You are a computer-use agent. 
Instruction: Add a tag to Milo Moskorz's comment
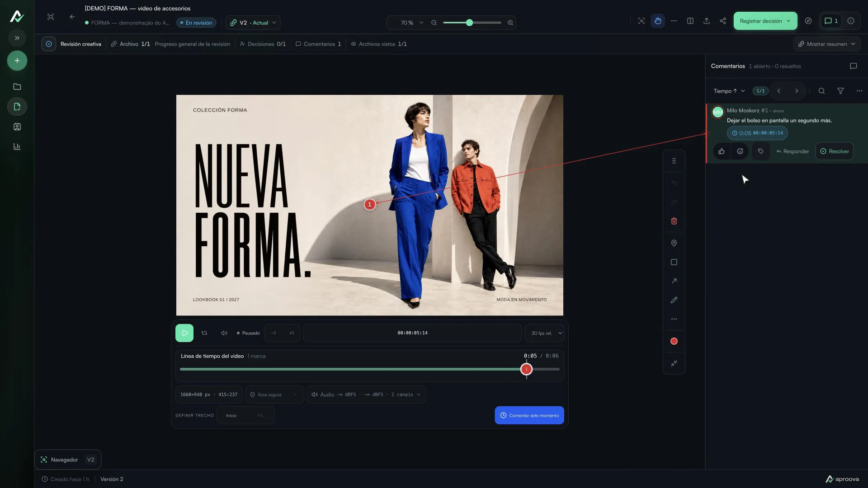click(x=761, y=151)
